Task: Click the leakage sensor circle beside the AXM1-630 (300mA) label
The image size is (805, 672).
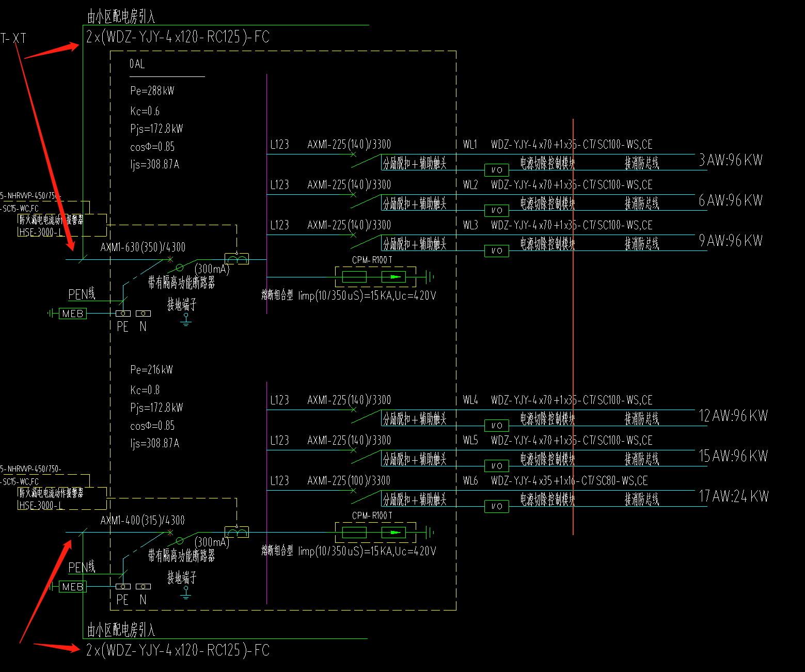Action: 180,268
